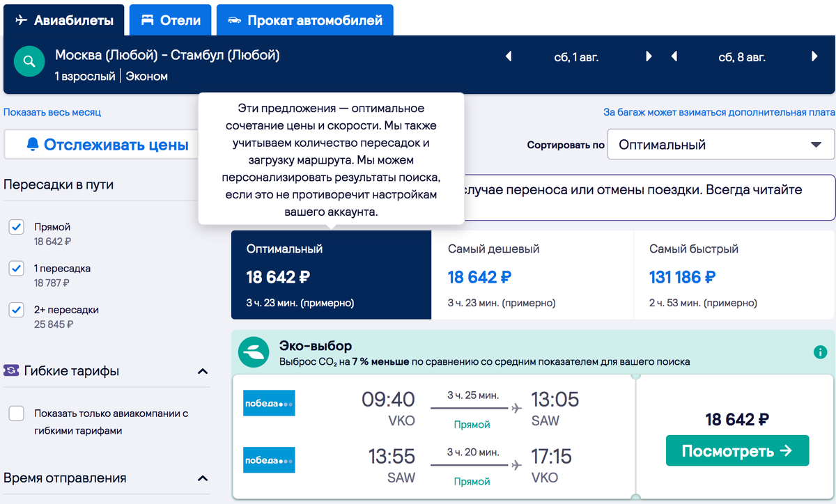Click the Победа airline logo
Viewport: 836px width, 504px height.
pyautogui.click(x=269, y=402)
